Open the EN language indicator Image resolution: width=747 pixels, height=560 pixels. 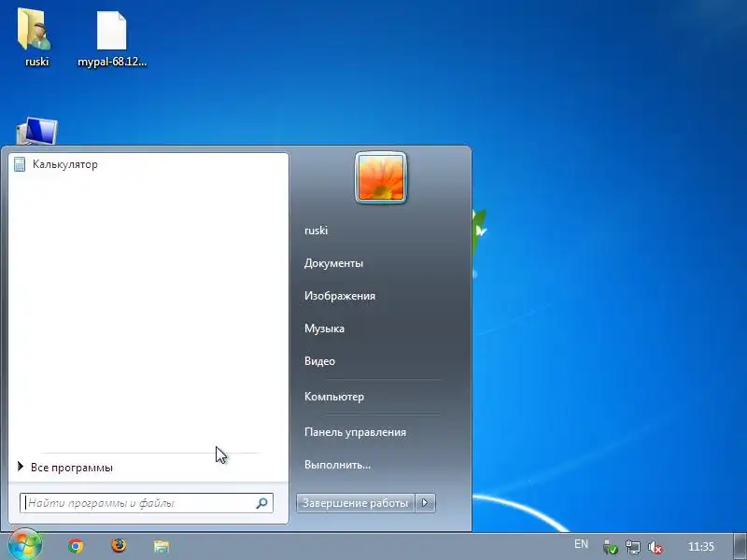tap(581, 544)
